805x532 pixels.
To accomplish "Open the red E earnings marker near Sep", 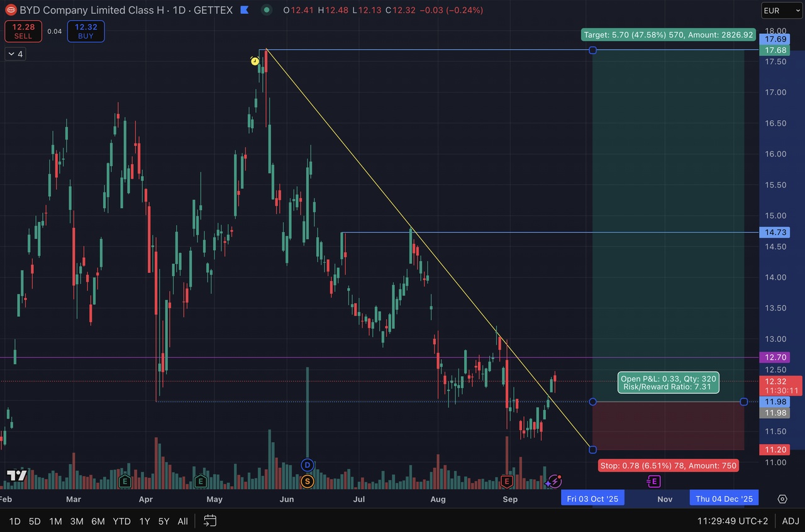I will tap(507, 482).
